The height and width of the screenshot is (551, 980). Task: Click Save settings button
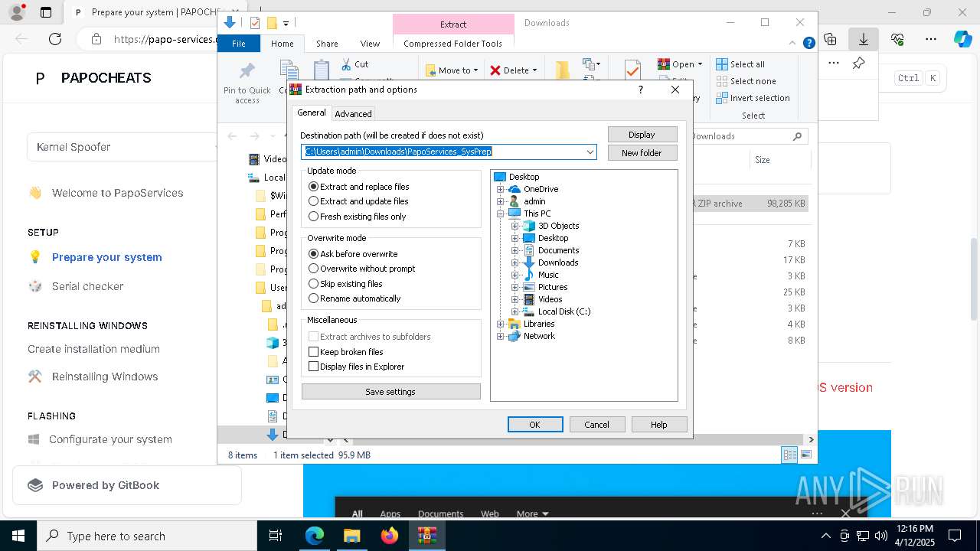tap(390, 392)
